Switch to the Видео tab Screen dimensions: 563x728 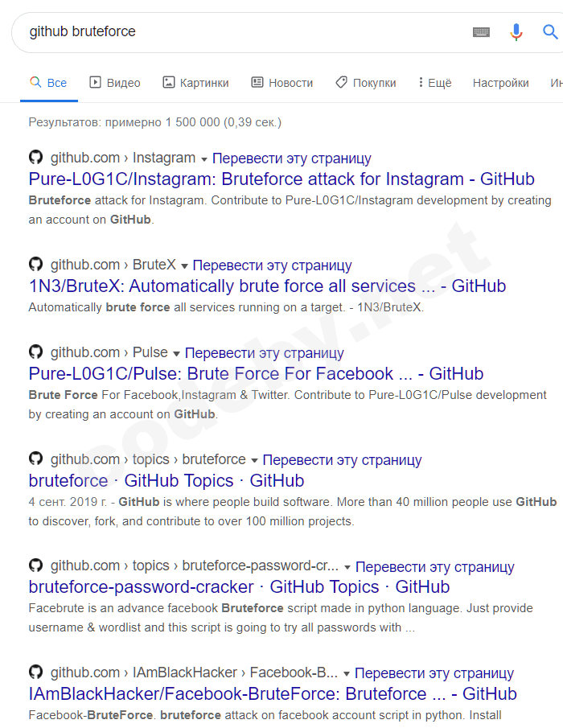click(115, 83)
